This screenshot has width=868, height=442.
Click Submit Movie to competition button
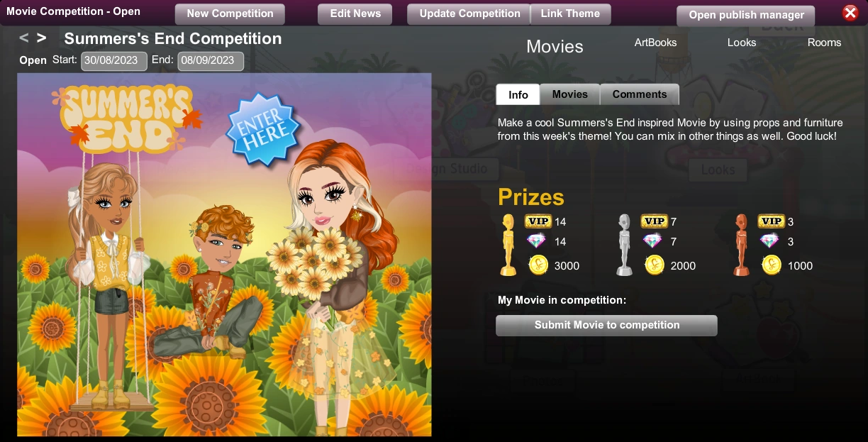[607, 326]
